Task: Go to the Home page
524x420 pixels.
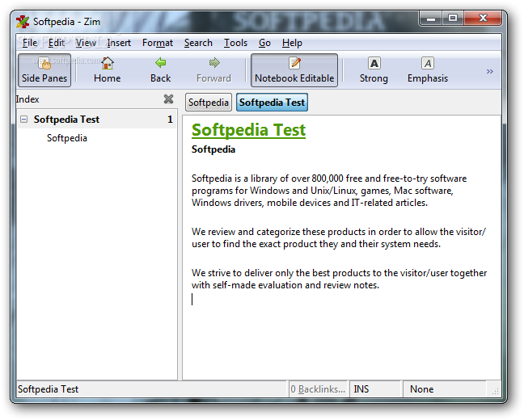Action: [x=107, y=70]
